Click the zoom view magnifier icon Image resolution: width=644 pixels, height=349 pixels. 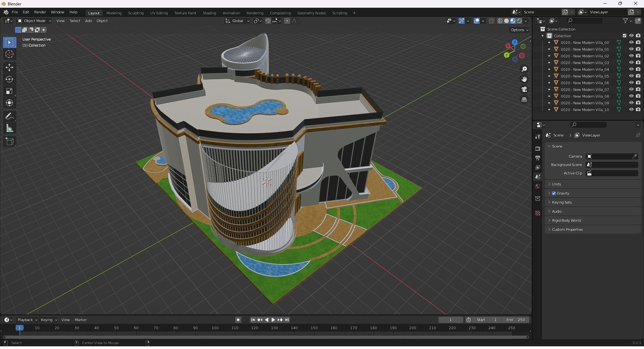click(x=524, y=69)
